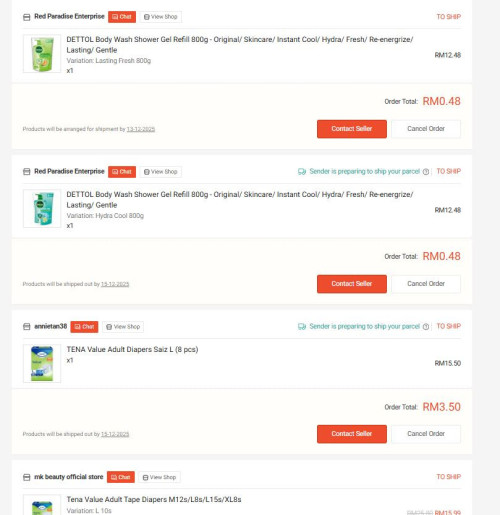Contact Seller for TENA diapers order
The height and width of the screenshot is (515, 500).
click(352, 434)
